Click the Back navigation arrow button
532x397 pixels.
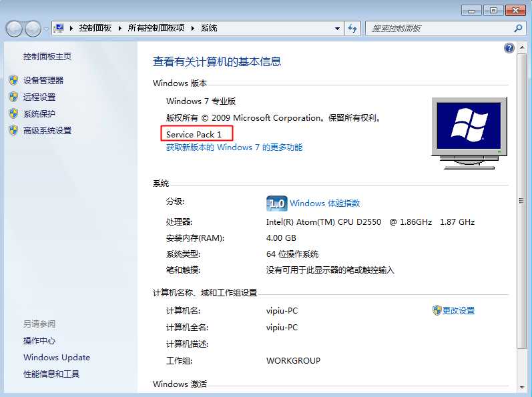(14, 29)
